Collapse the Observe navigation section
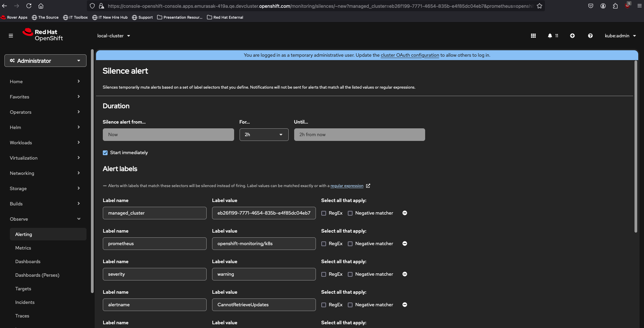Screen dimensions: 644x328 click(x=45, y=219)
